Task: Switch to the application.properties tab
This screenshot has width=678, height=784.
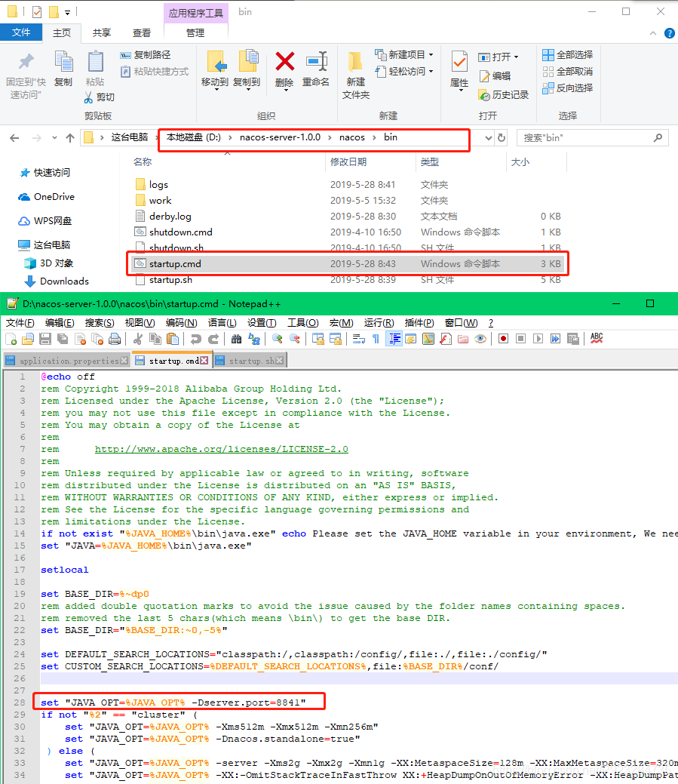Action: [66, 361]
